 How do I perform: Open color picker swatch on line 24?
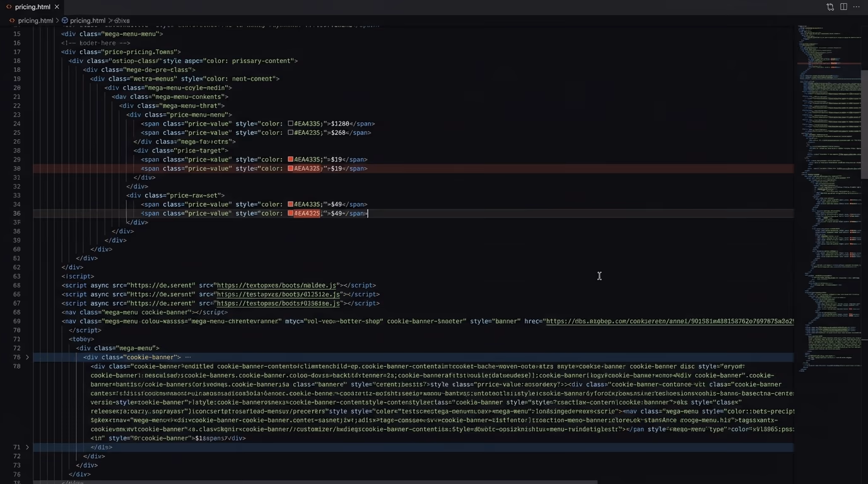coord(291,124)
